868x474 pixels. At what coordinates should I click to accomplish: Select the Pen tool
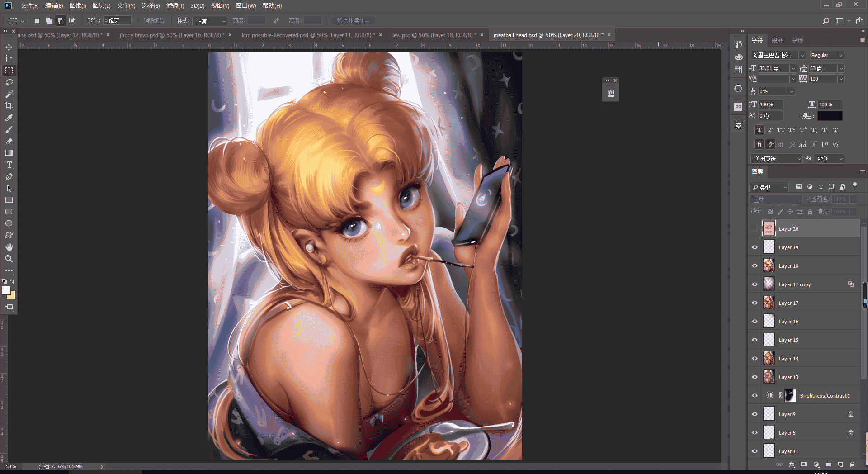tap(9, 176)
